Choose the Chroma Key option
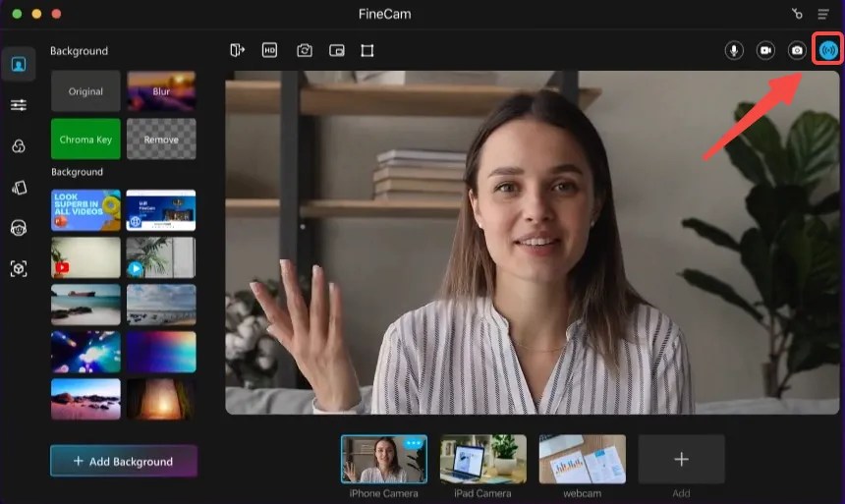This screenshot has height=504, width=845. (85, 140)
